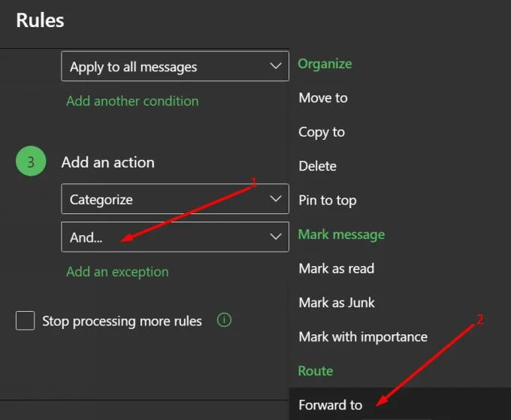Click the 'Rules' page title
Image resolution: width=511 pixels, height=420 pixels.
coord(40,20)
